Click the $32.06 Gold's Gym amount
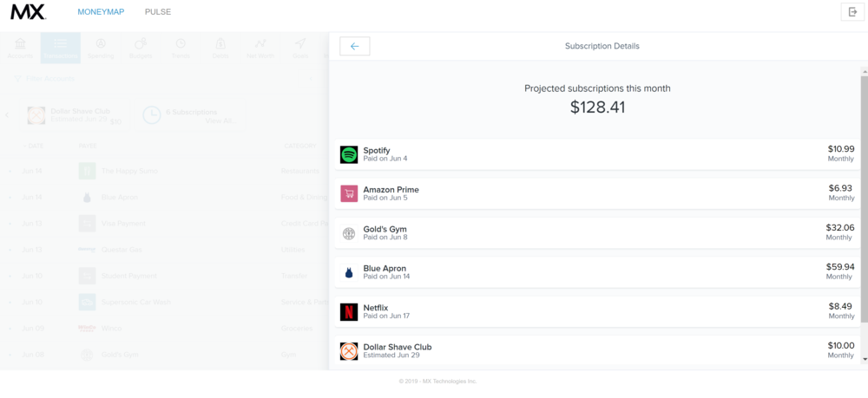This screenshot has width=868, height=398. click(840, 227)
